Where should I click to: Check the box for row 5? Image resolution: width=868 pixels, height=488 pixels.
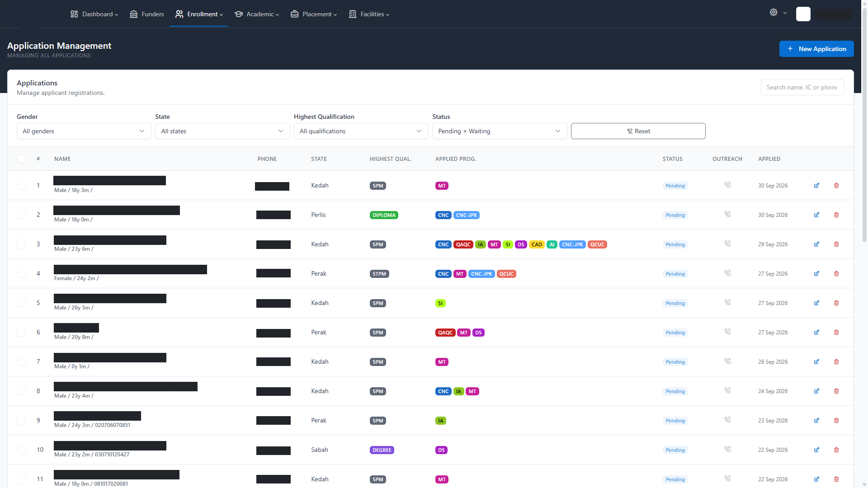(21, 303)
